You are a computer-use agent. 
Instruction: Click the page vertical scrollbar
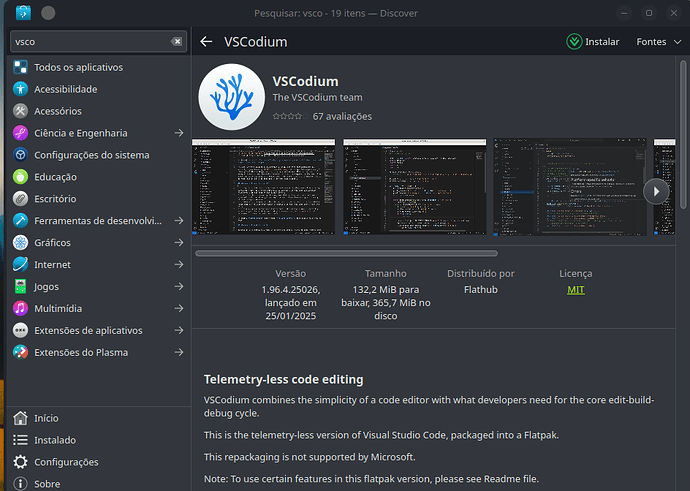pyautogui.click(x=683, y=134)
